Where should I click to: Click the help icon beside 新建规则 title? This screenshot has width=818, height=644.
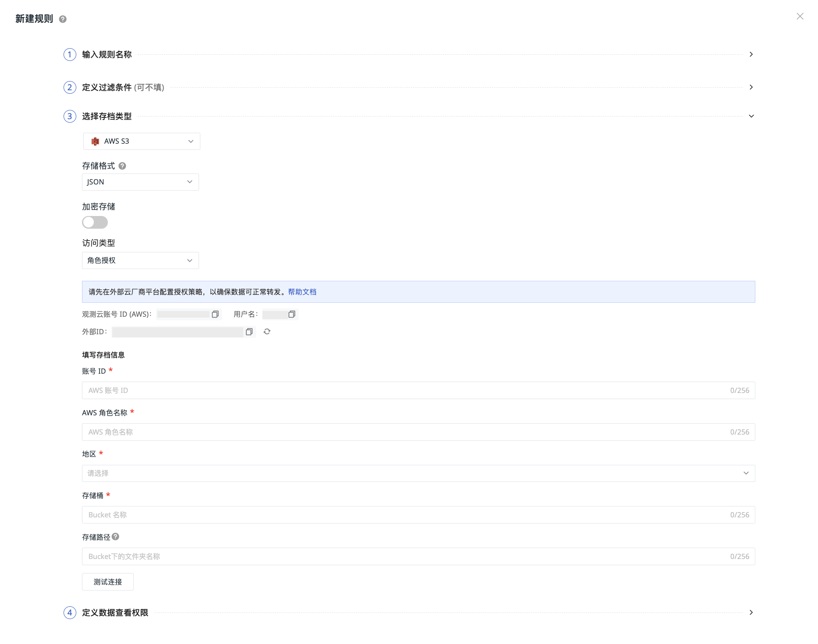tap(63, 19)
